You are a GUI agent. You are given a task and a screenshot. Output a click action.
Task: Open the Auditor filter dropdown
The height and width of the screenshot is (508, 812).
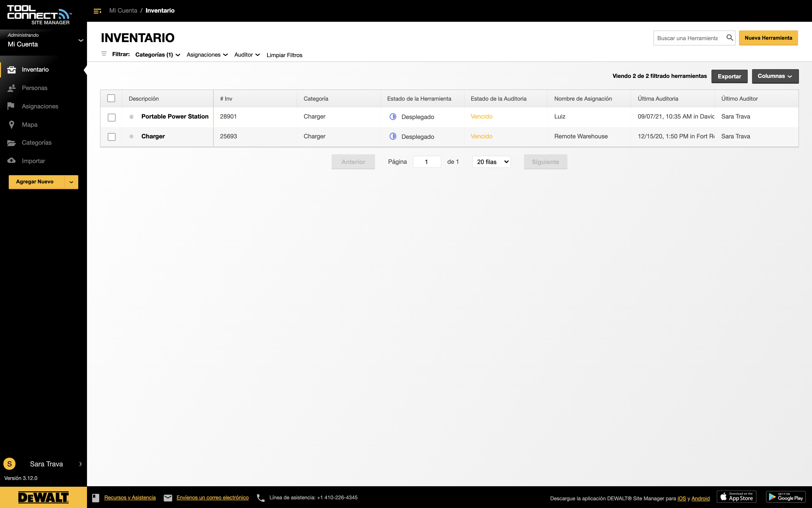tap(247, 55)
